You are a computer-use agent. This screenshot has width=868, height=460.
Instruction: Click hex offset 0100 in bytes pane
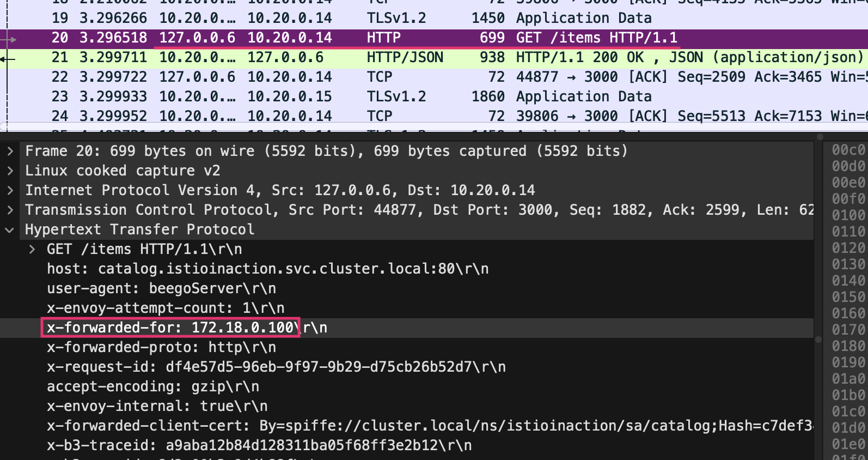point(848,215)
